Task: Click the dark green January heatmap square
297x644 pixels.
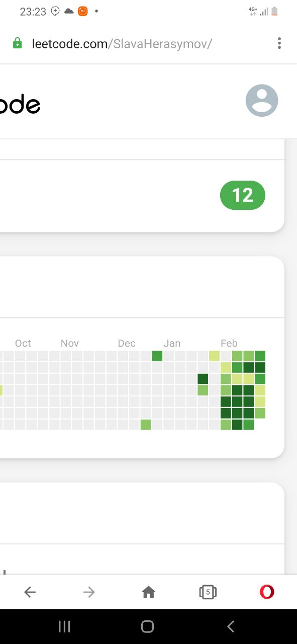Action: 203,379
